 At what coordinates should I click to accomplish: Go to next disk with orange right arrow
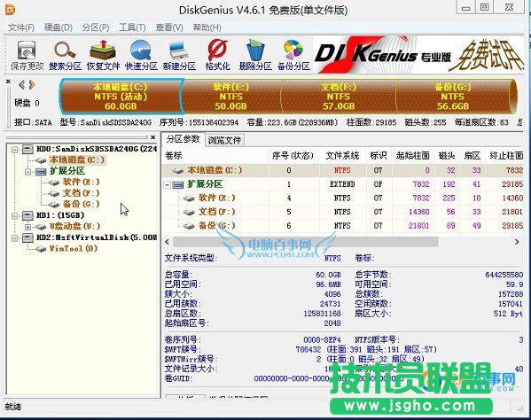32,84
